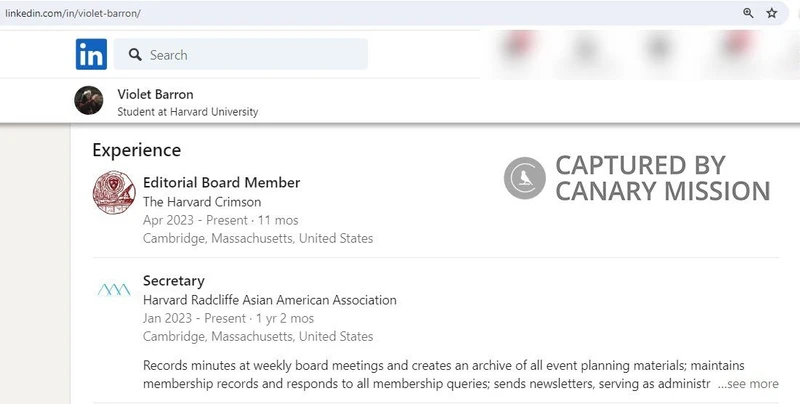Click the LinkedIn logo home icon
The width and height of the screenshot is (800, 404).
tap(91, 54)
